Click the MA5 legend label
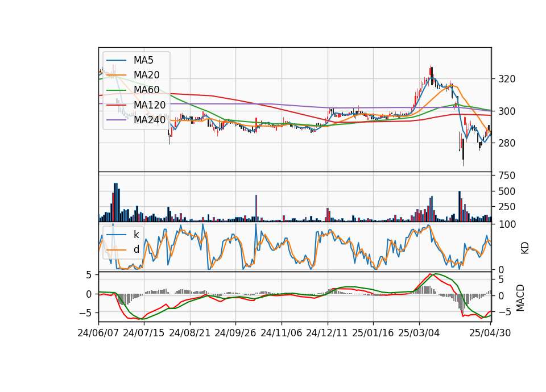546x392 pixels. [x=143, y=60]
